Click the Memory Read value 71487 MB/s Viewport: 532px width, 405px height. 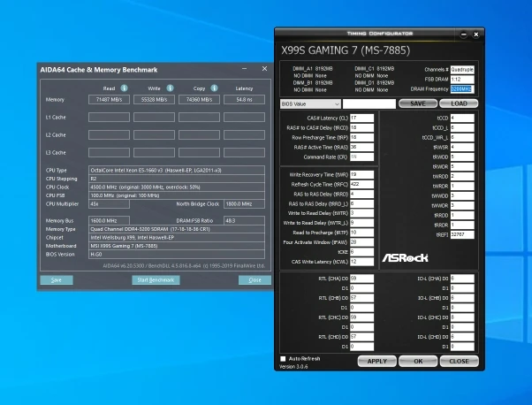(109, 99)
